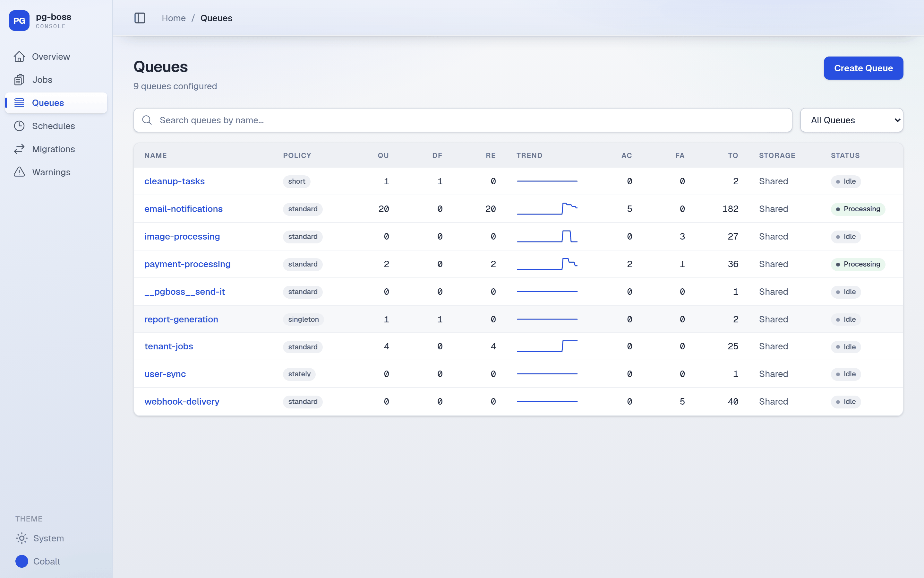Viewport: 924px width, 578px height.
Task: Click payment-processing Processing status badge
Action: point(858,264)
